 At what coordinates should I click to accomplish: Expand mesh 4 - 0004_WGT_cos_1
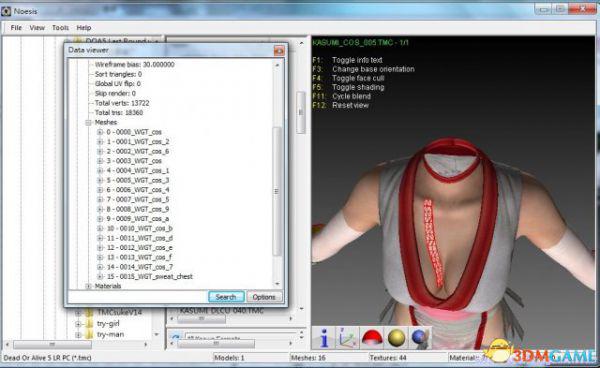point(100,171)
